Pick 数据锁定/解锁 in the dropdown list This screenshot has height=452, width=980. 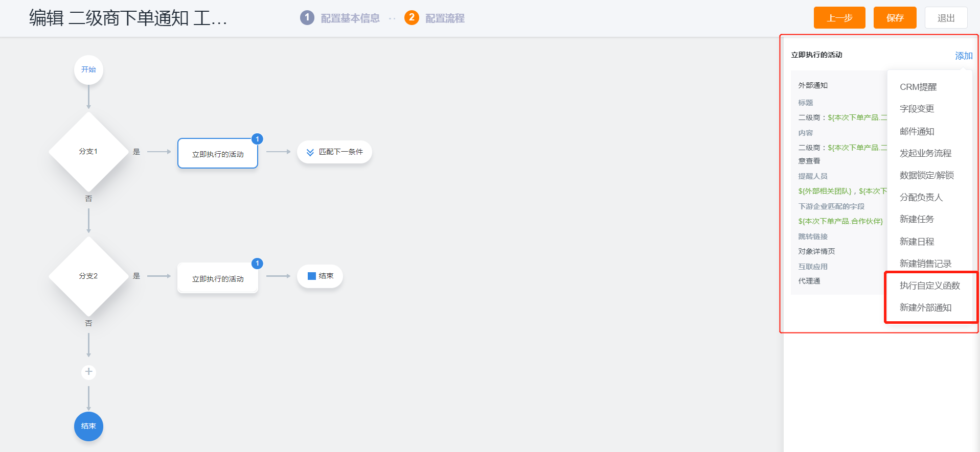coord(926,175)
